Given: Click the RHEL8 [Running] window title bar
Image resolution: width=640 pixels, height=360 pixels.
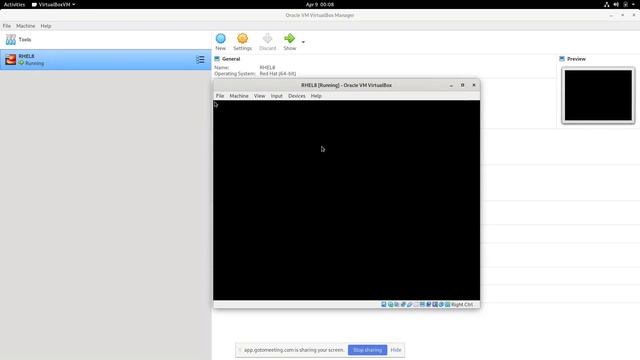Looking at the screenshot, I should pyautogui.click(x=346, y=85).
